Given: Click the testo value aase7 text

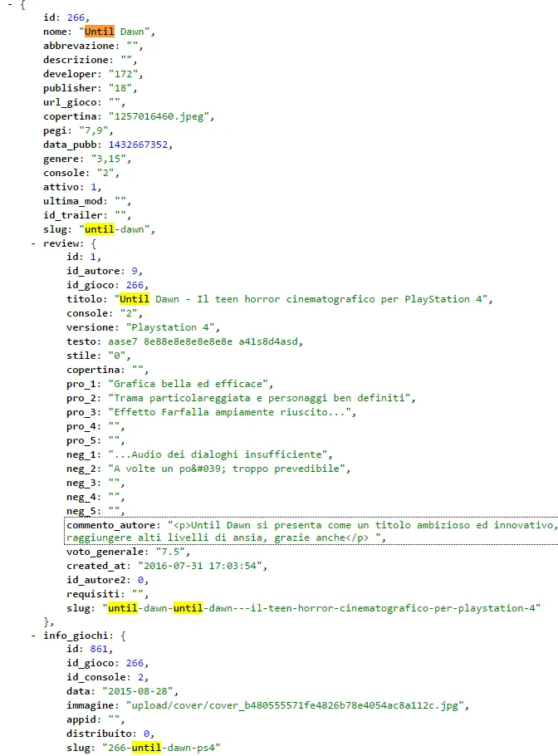Looking at the screenshot, I should click(x=203, y=341).
